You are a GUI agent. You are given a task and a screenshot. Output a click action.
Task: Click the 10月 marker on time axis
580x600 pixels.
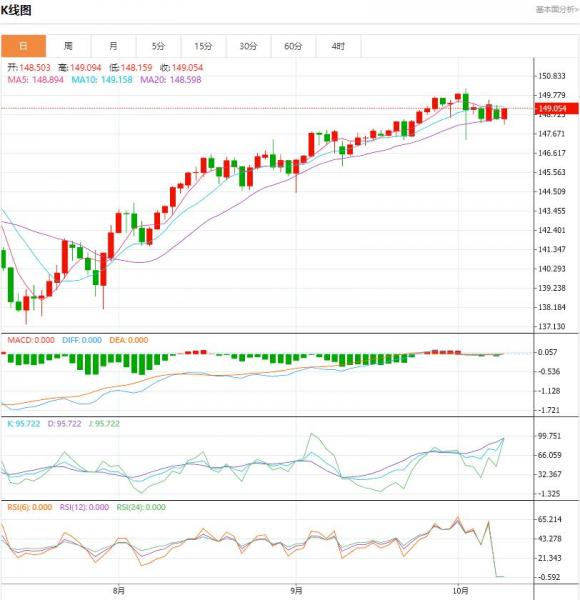(461, 590)
